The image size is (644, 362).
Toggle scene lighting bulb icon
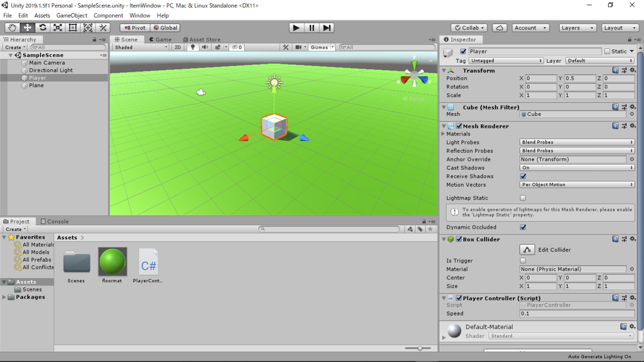tap(193, 47)
